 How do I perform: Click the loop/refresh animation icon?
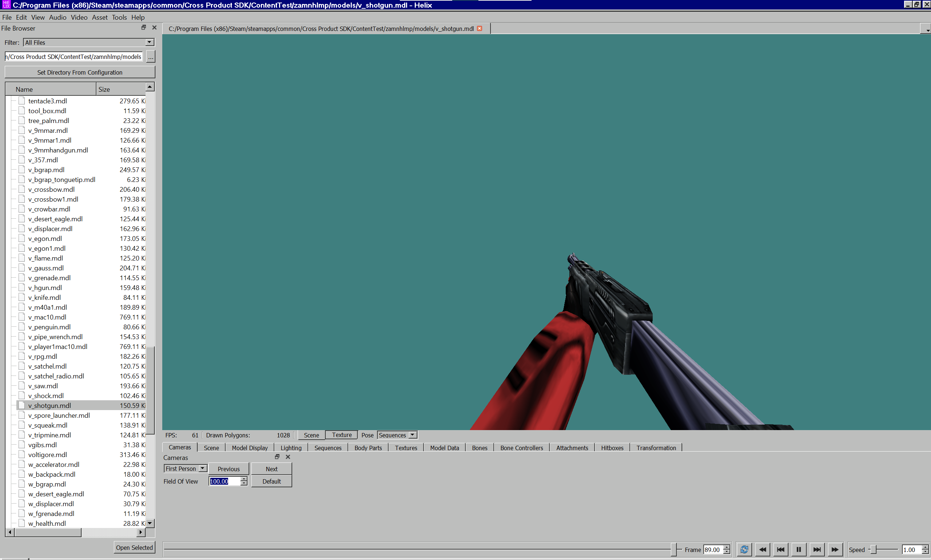tap(744, 549)
